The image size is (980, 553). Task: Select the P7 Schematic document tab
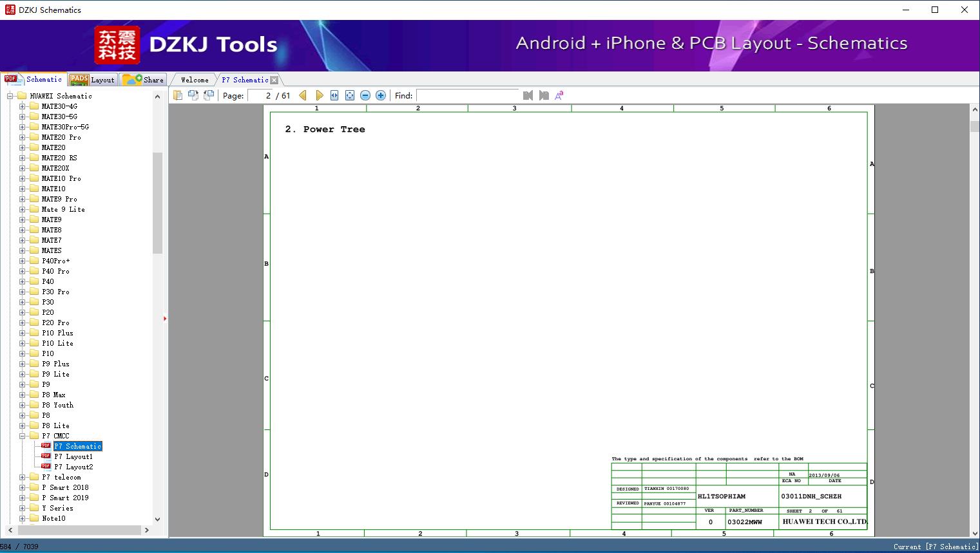245,80
